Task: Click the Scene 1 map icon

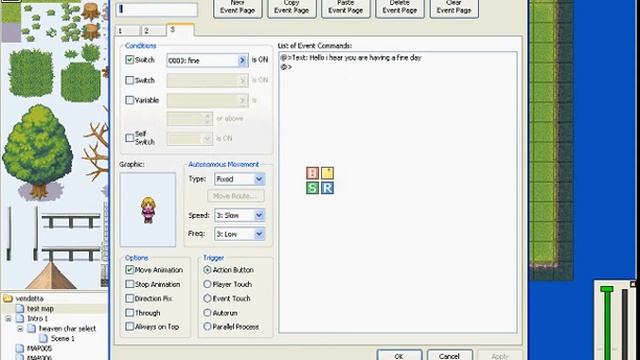Action: pos(43,338)
